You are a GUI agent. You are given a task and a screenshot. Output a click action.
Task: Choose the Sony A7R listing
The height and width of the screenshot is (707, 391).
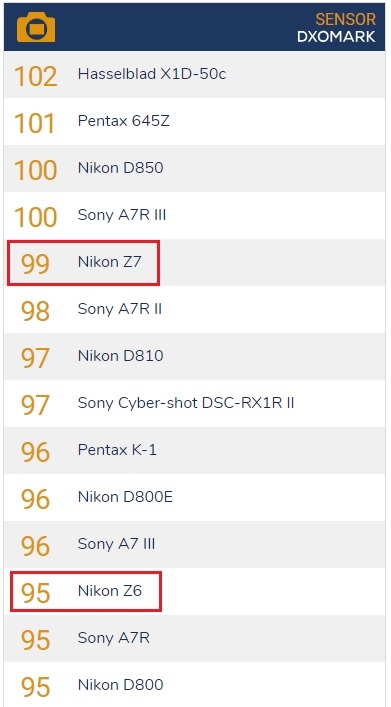coord(195,638)
